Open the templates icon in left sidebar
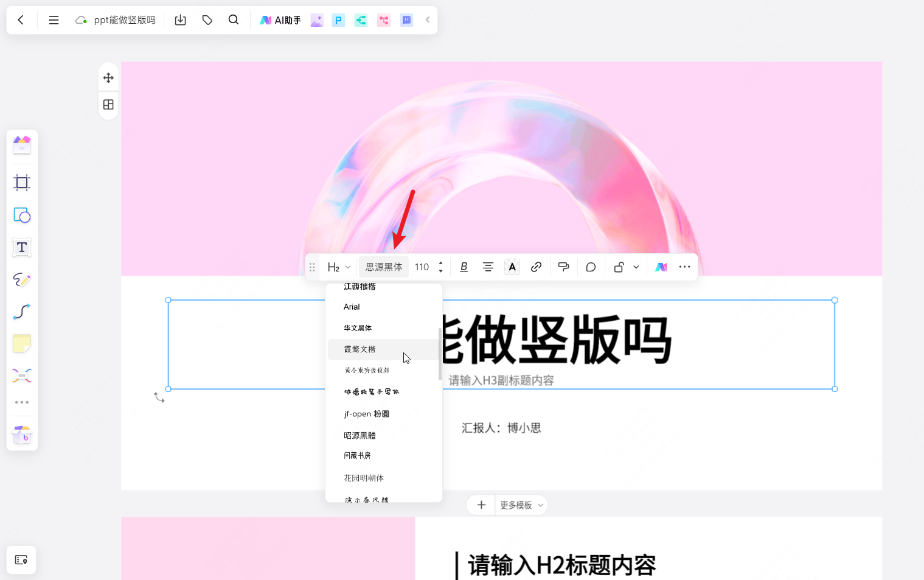This screenshot has width=924, height=580. tap(22, 145)
